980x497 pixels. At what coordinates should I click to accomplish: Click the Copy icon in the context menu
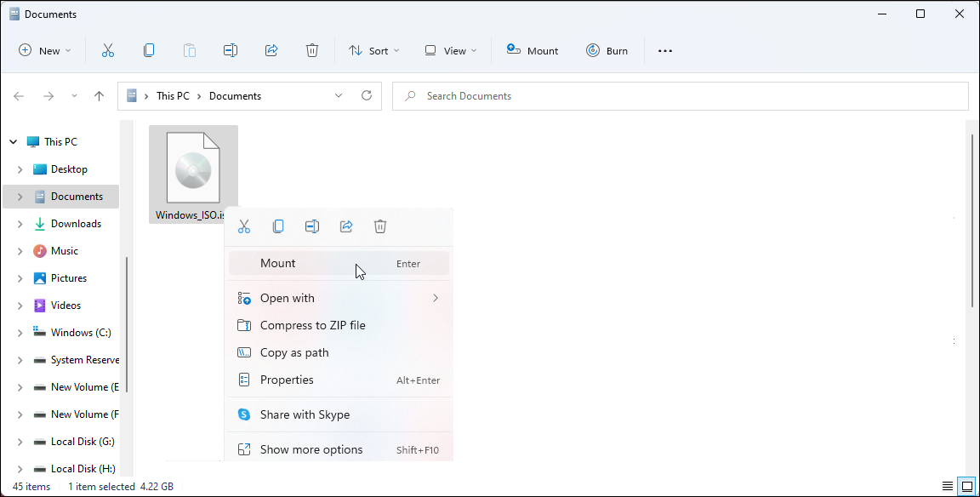coord(278,226)
